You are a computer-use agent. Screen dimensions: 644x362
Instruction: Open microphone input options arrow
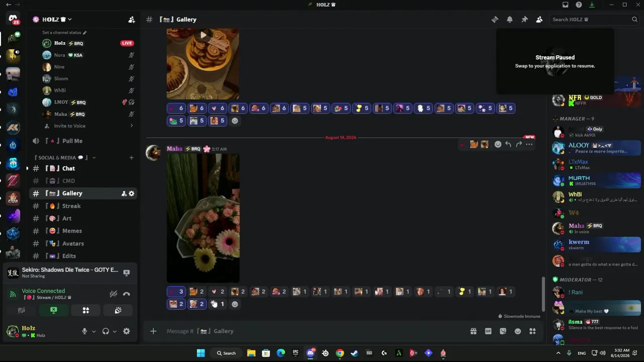click(x=94, y=331)
